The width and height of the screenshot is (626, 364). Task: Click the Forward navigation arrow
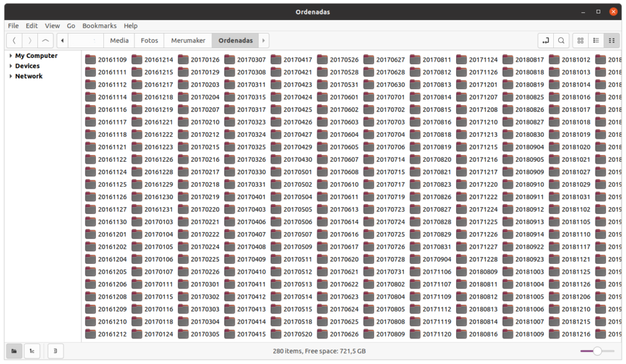(29, 41)
